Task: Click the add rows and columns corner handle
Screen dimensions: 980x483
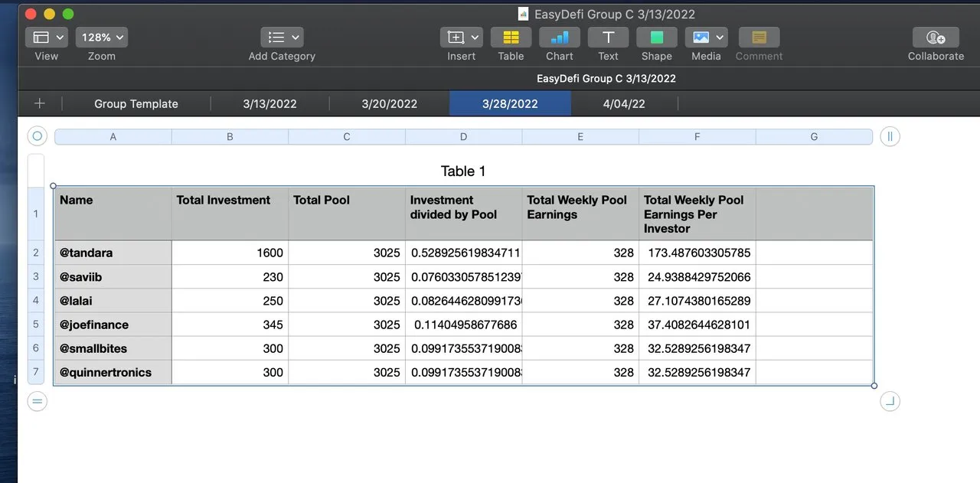Action: pos(890,400)
